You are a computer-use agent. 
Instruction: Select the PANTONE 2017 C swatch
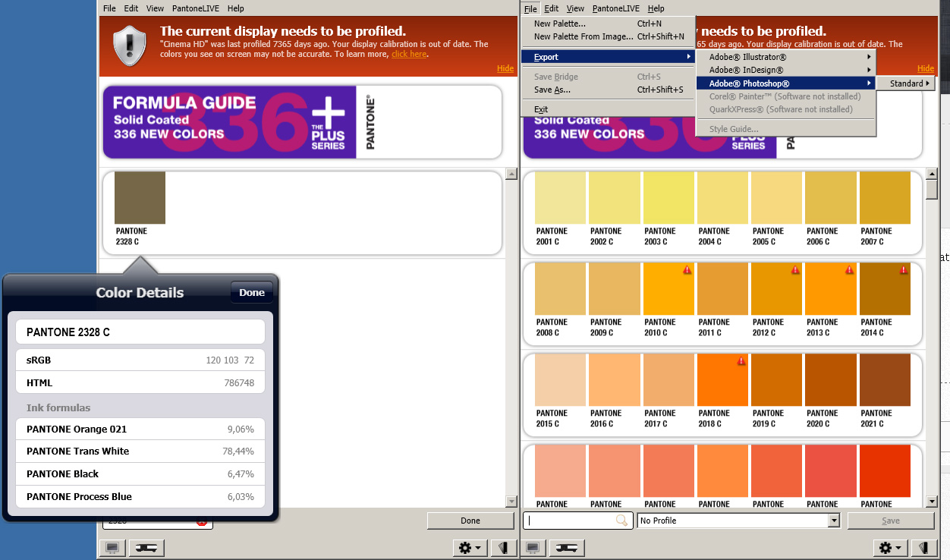point(668,380)
